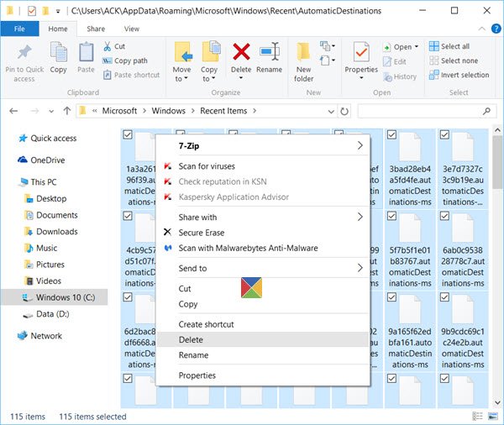Viewport: 504px width, 425px height.
Task: Uncheck checkbox on file 1a3a261
Action: point(128,134)
